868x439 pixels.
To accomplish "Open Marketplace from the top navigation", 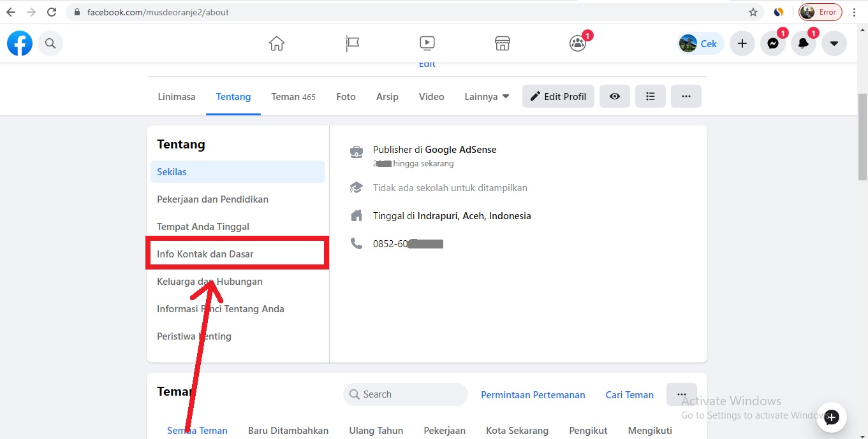I will 502,43.
